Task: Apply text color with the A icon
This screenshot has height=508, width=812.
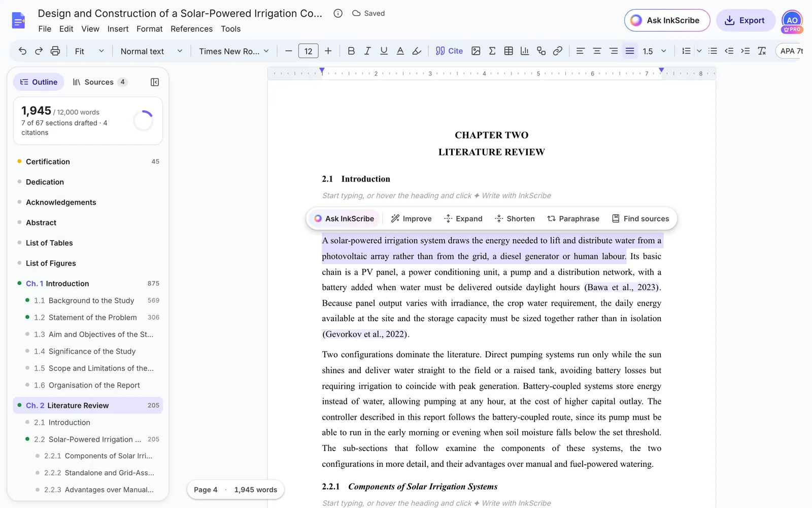Action: [400, 51]
